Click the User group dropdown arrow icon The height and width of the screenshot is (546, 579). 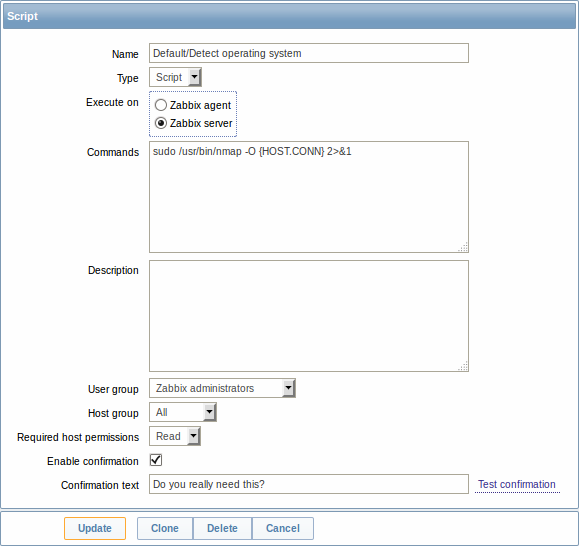pyautogui.click(x=288, y=388)
